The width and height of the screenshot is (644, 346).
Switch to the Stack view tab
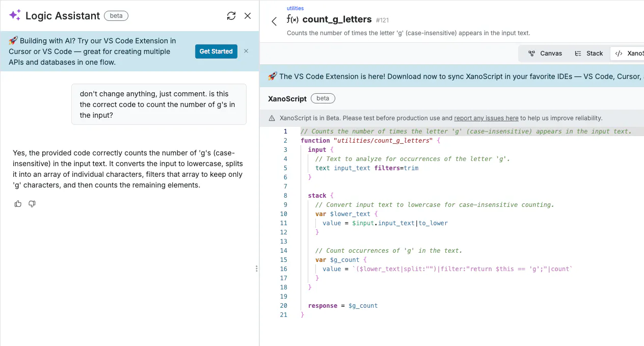coord(589,53)
